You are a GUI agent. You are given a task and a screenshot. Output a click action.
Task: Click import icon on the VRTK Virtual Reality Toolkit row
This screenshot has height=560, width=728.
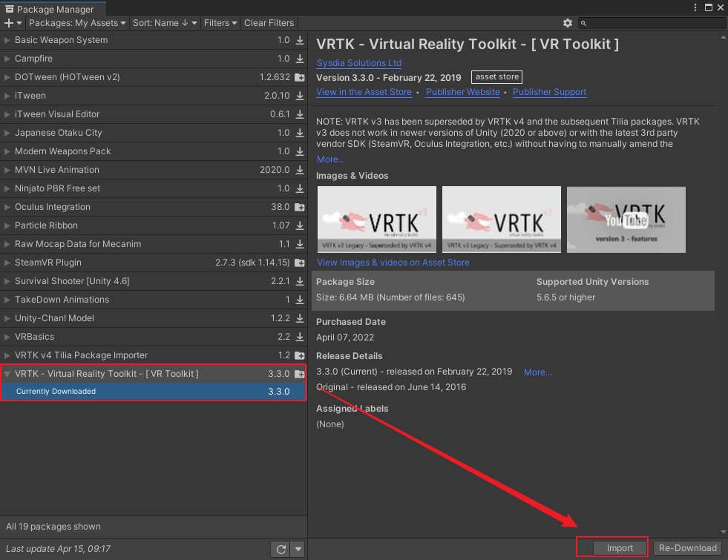tap(300, 374)
